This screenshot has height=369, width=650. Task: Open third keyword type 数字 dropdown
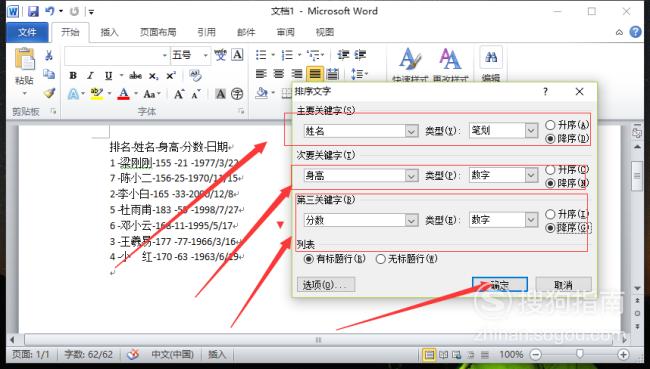(531, 220)
